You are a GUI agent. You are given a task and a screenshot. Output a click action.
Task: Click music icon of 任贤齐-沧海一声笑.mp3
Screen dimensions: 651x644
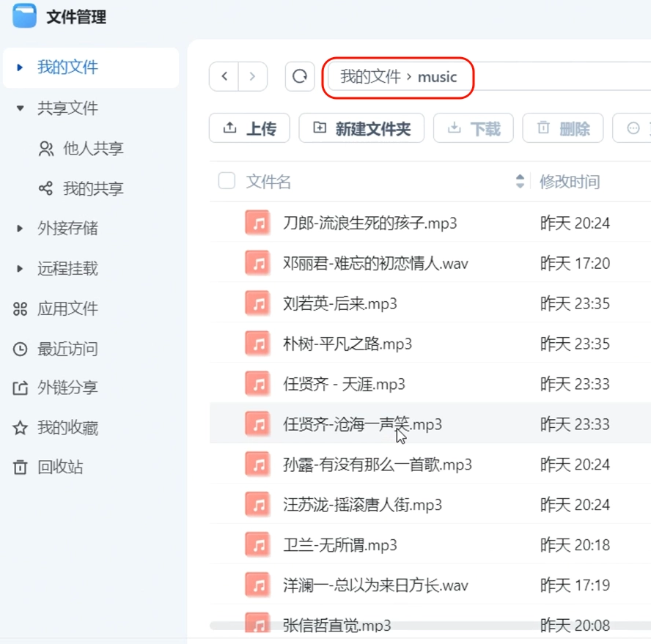coord(258,424)
